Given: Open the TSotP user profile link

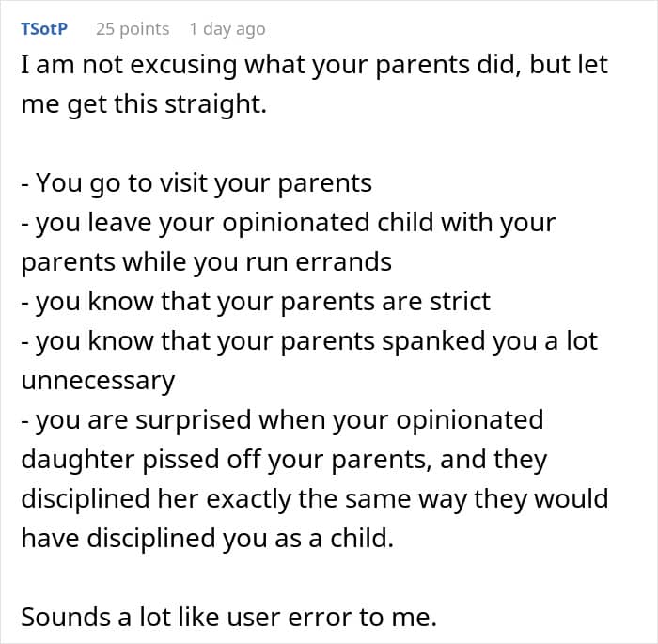Looking at the screenshot, I should [43, 29].
